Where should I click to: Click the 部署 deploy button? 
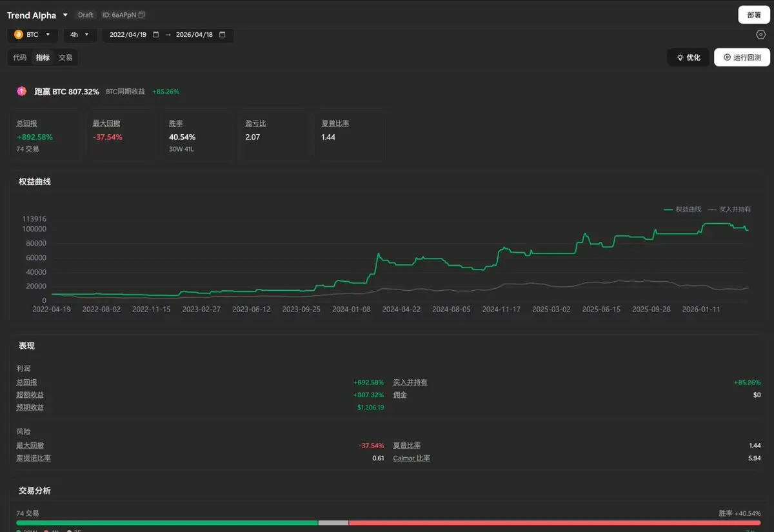tap(753, 15)
